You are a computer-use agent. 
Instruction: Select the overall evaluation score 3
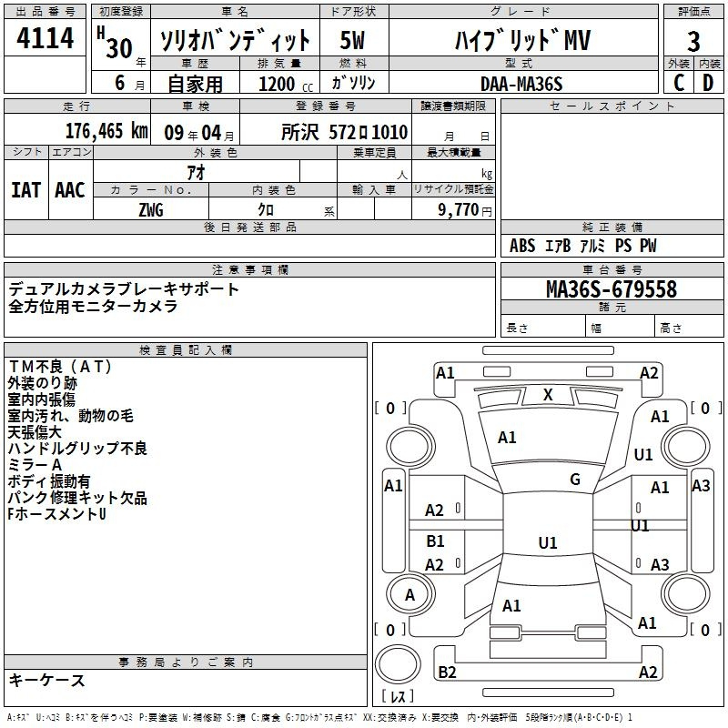click(693, 41)
